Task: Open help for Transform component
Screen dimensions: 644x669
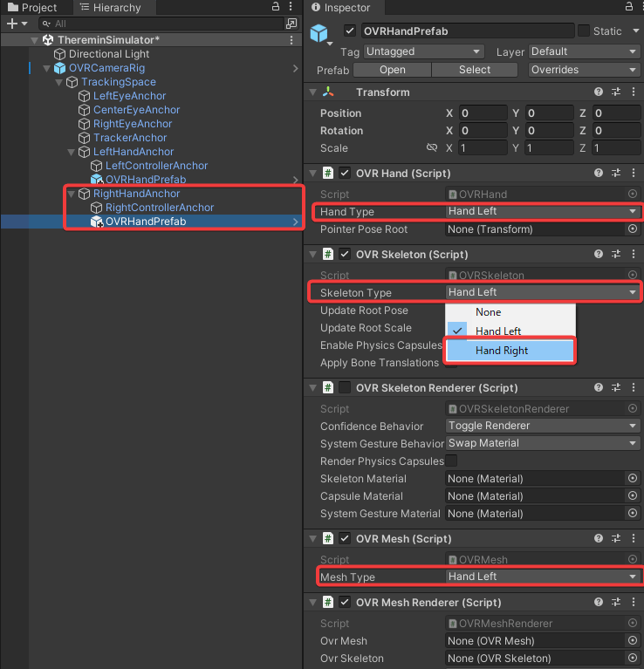Action: 599,92
